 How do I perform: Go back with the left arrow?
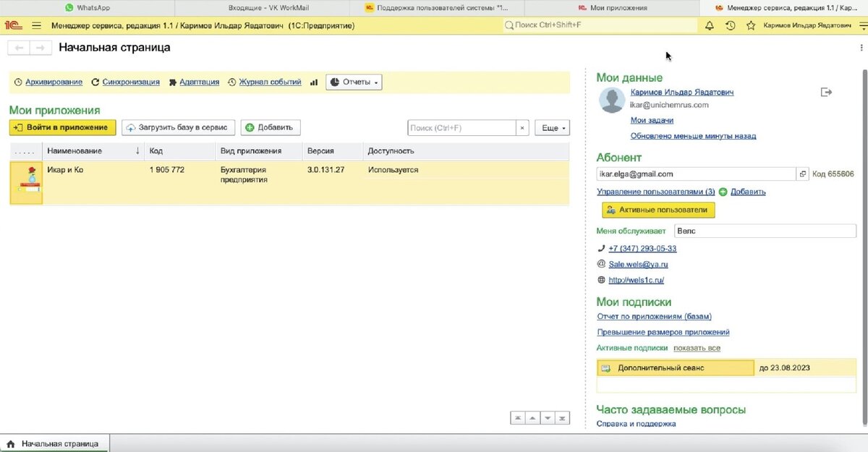pos(20,48)
